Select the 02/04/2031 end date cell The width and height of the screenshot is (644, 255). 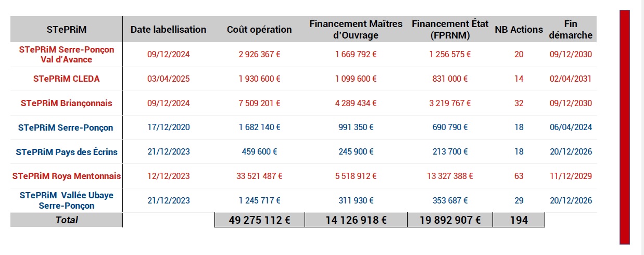[571, 79]
